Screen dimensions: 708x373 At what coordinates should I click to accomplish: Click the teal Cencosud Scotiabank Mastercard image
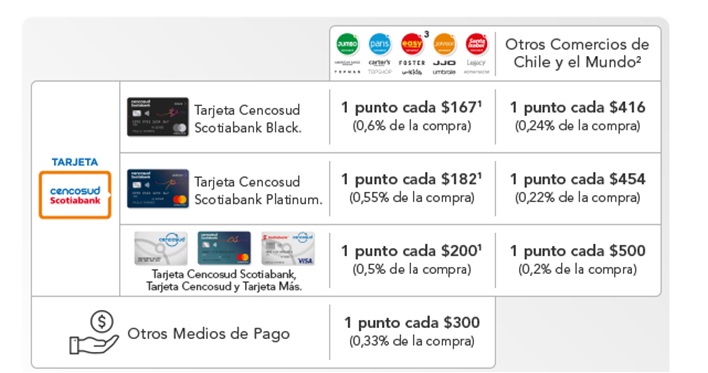click(224, 248)
